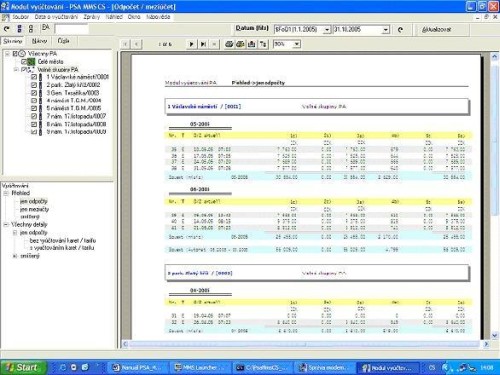This screenshot has height=375, width=500.
Task: Go to next report page arrow
Action: [191, 44]
